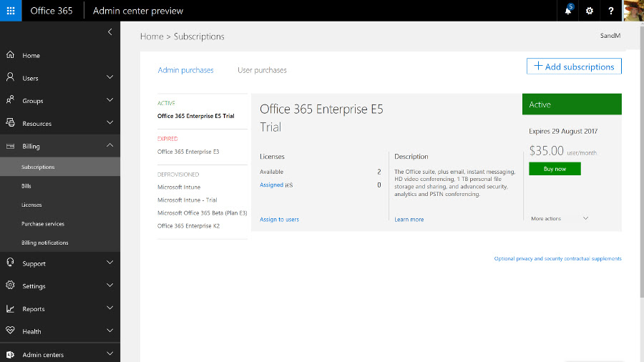Collapse the navigation pane with arrow icon
Screen dimensions: 644x362
coord(109,32)
